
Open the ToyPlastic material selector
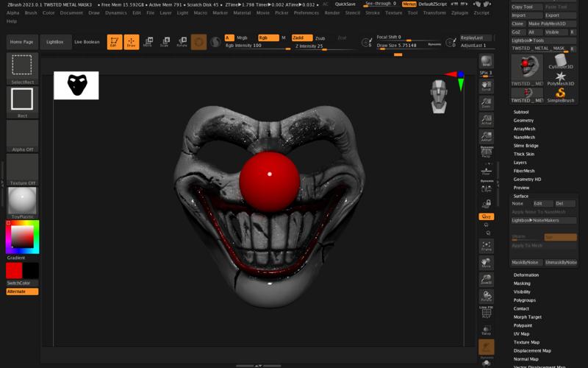coord(23,203)
